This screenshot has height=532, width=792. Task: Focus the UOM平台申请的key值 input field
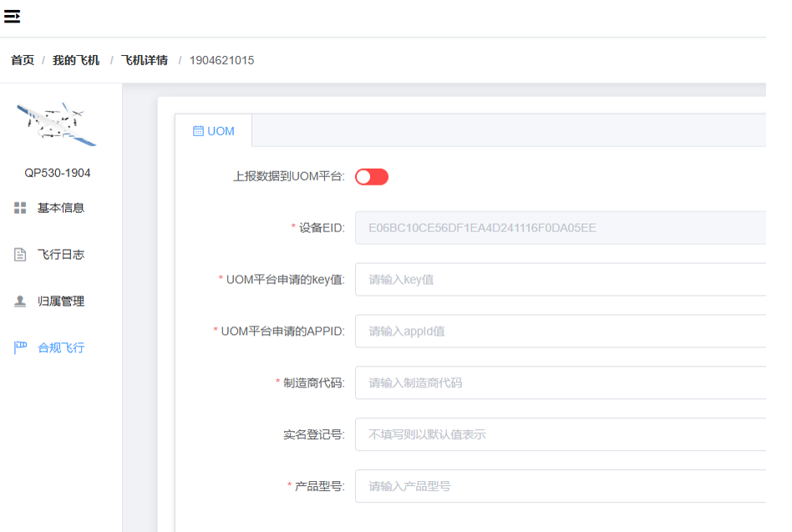(x=560, y=279)
